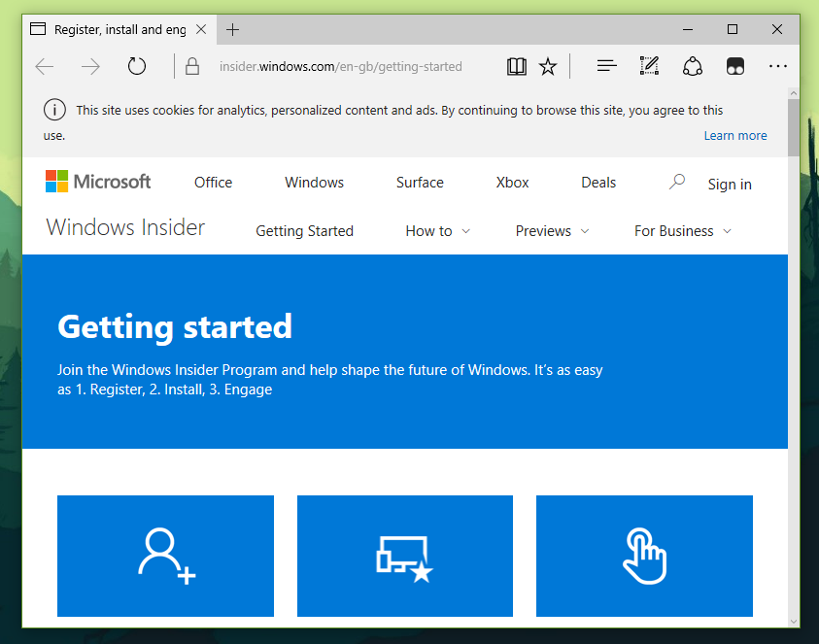Select the Getting Started nav item
The image size is (819, 644).
click(x=304, y=231)
